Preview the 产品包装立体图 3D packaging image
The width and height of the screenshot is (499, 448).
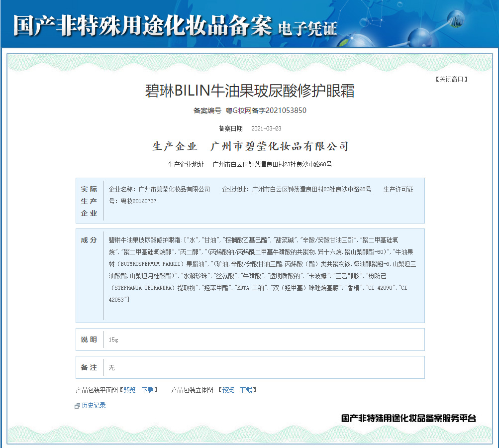click(228, 390)
